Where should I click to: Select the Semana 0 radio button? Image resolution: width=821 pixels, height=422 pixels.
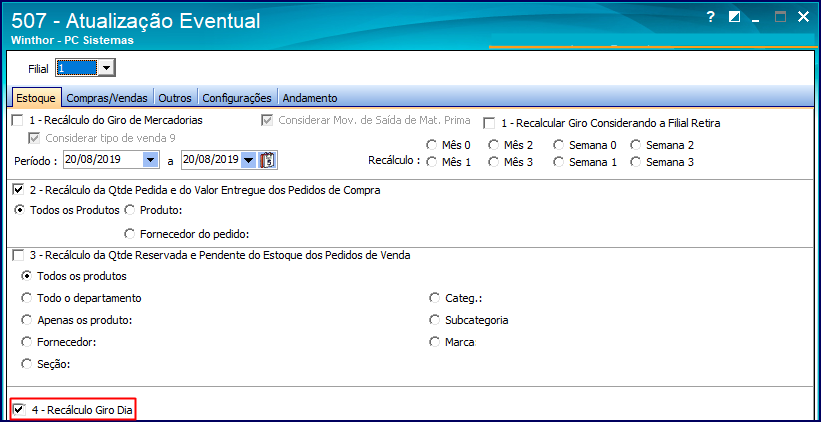pyautogui.click(x=559, y=145)
